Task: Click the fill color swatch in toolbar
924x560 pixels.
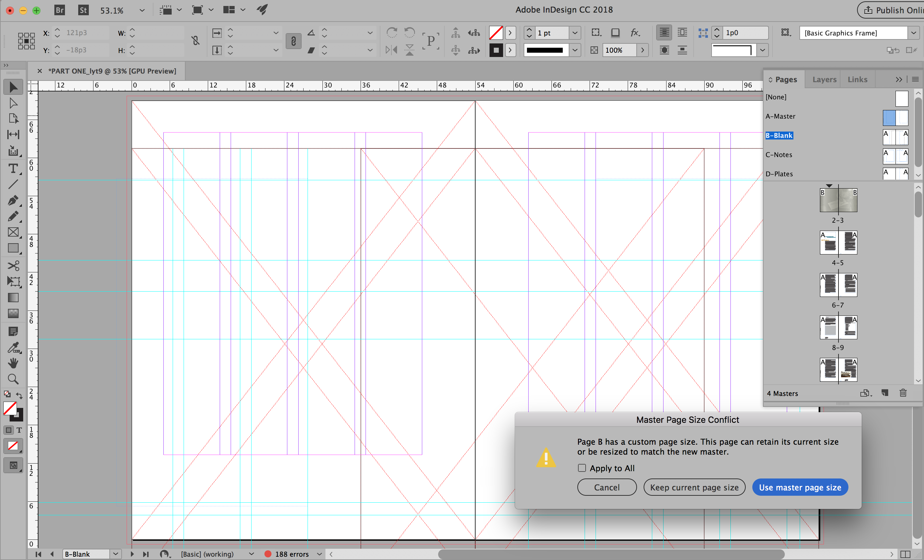Action: pos(10,408)
